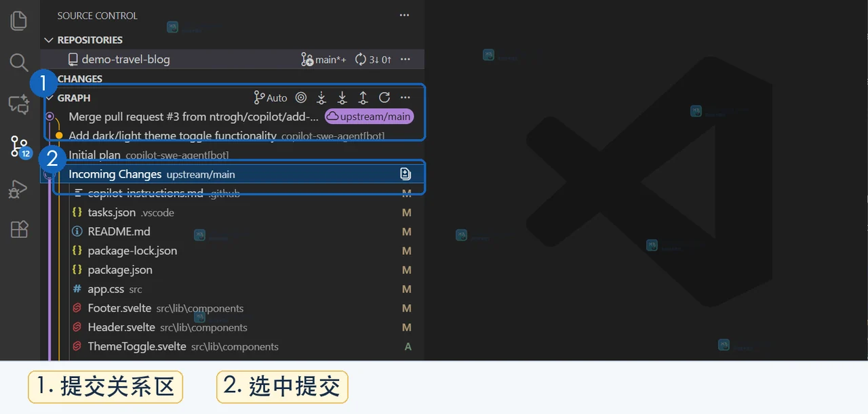Select the demo-travel-blog repository row
Image resolution: width=868 pixels, height=414 pixels.
click(234, 60)
